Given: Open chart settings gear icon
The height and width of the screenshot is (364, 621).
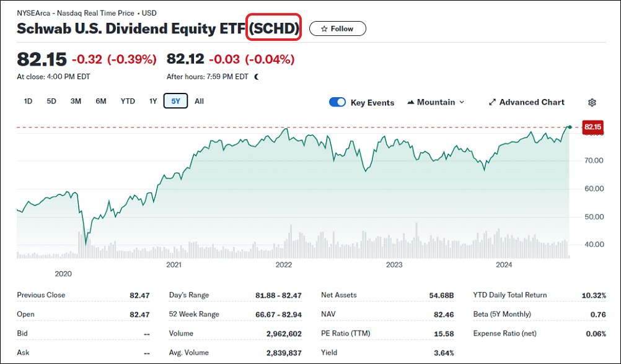Looking at the screenshot, I should click(592, 103).
